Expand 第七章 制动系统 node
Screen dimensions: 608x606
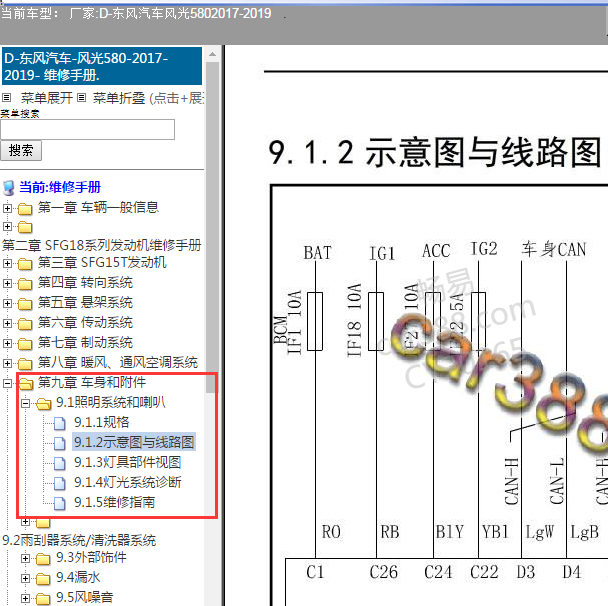coord(7,344)
